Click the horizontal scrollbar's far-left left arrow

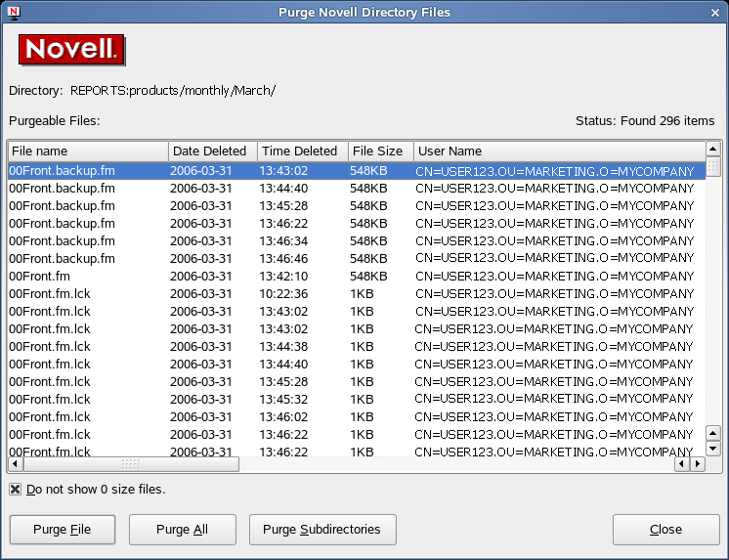pos(16,463)
